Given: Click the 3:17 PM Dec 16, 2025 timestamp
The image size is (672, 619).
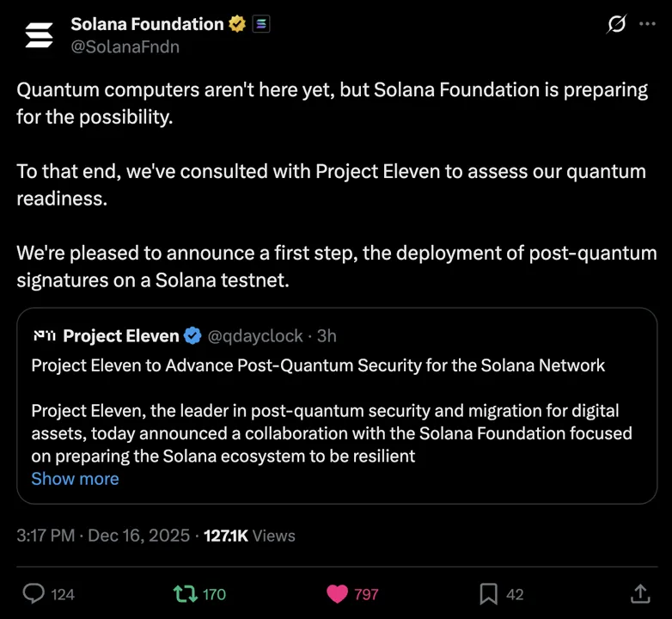Looking at the screenshot, I should point(103,536).
